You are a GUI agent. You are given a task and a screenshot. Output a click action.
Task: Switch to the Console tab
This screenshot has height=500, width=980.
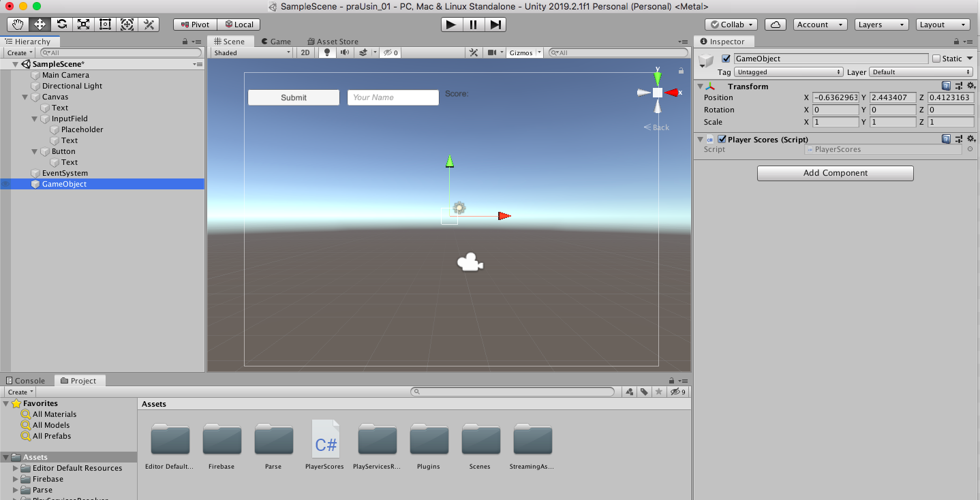click(25, 381)
